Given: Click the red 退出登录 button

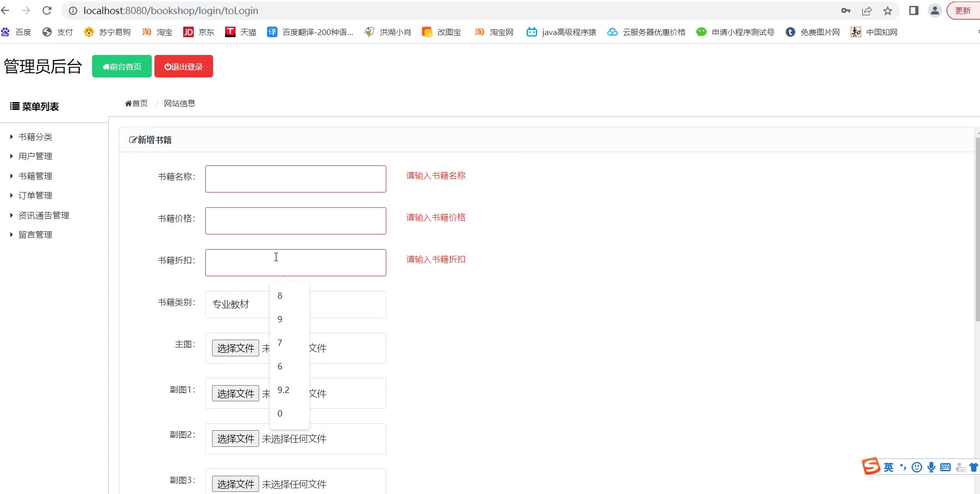Looking at the screenshot, I should (184, 66).
